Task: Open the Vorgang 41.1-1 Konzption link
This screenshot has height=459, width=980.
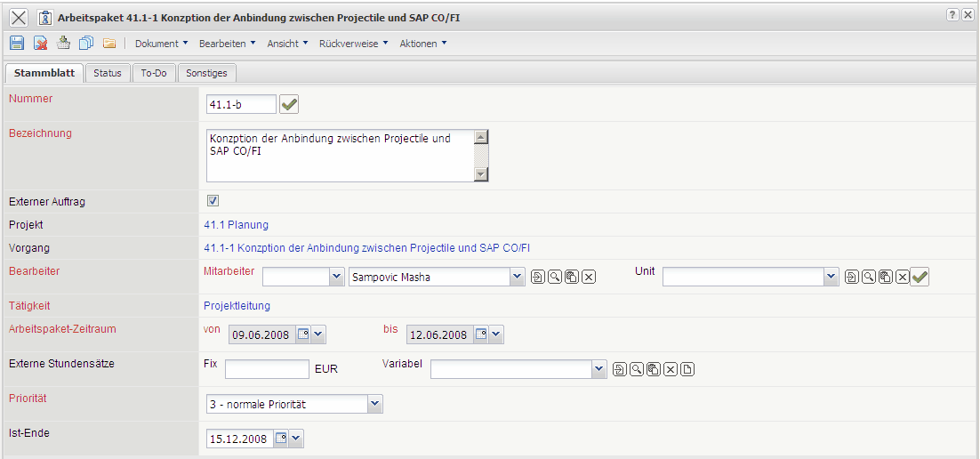Action: tap(373, 248)
